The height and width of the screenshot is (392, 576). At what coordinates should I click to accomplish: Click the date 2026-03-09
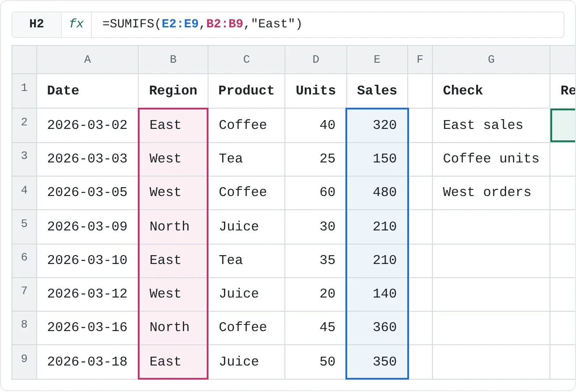coord(87,226)
